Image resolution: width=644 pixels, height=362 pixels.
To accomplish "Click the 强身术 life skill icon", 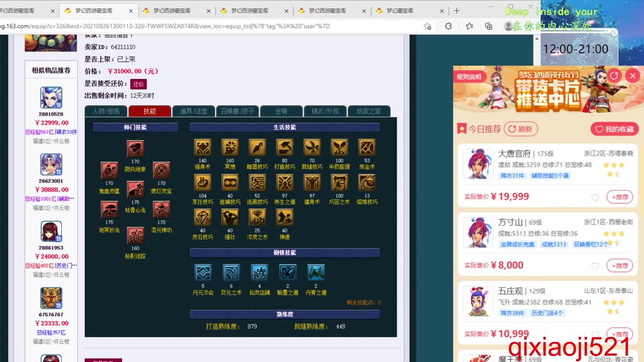I will tap(203, 148).
